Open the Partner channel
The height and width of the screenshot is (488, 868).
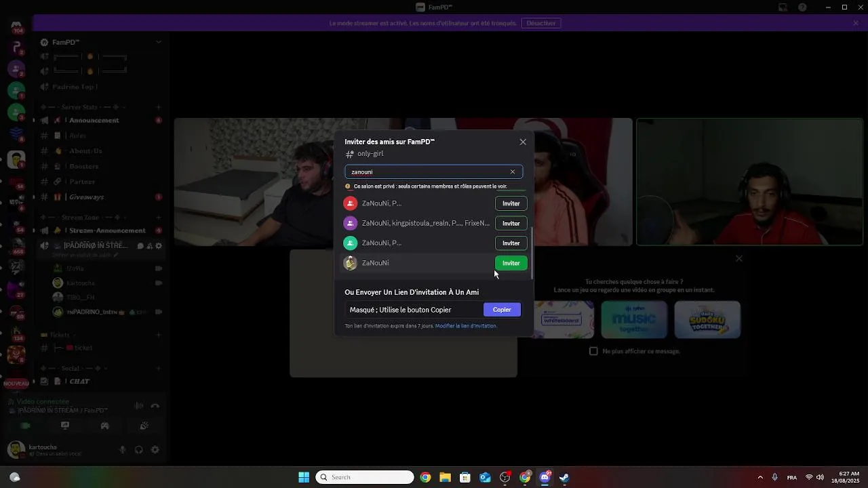click(x=100, y=182)
